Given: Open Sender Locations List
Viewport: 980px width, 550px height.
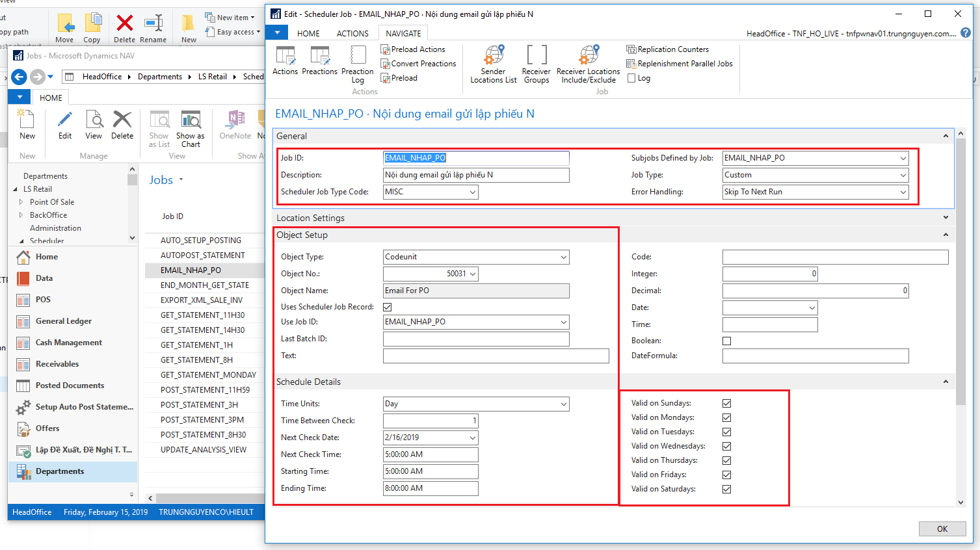Looking at the screenshot, I should 494,65.
